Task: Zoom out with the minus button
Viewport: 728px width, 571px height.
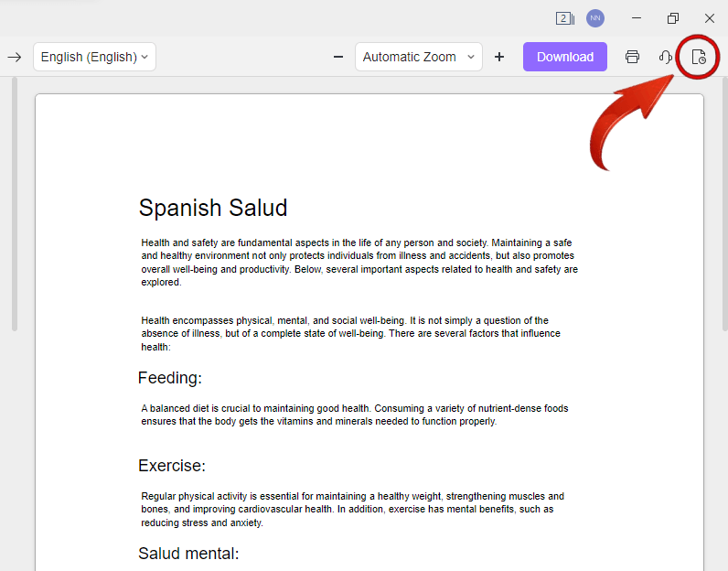Action: click(x=338, y=57)
